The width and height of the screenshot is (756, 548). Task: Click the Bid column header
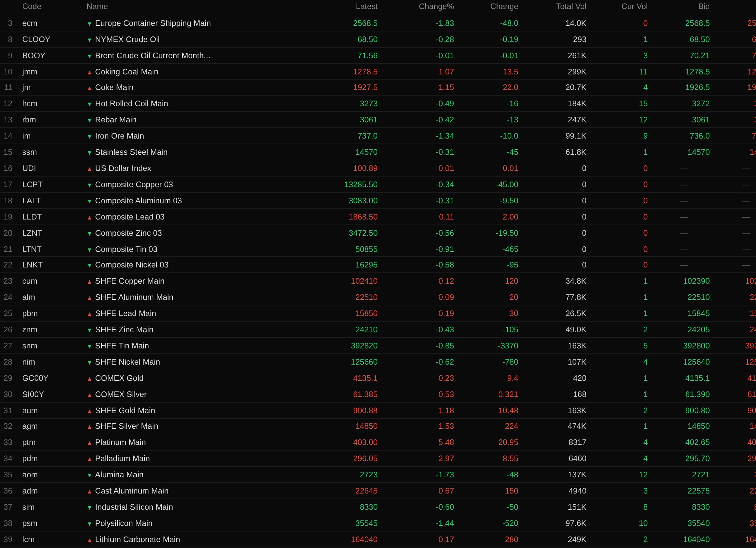704,6
